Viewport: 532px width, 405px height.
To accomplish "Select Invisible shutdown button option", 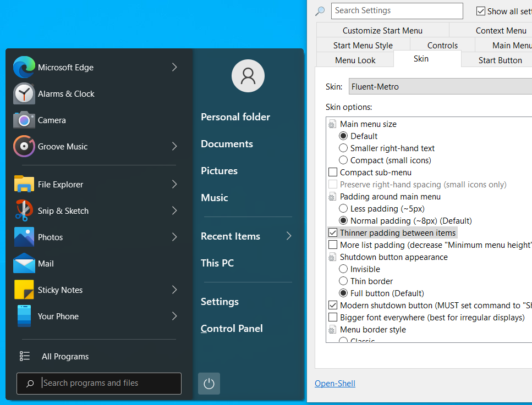I will [343, 269].
